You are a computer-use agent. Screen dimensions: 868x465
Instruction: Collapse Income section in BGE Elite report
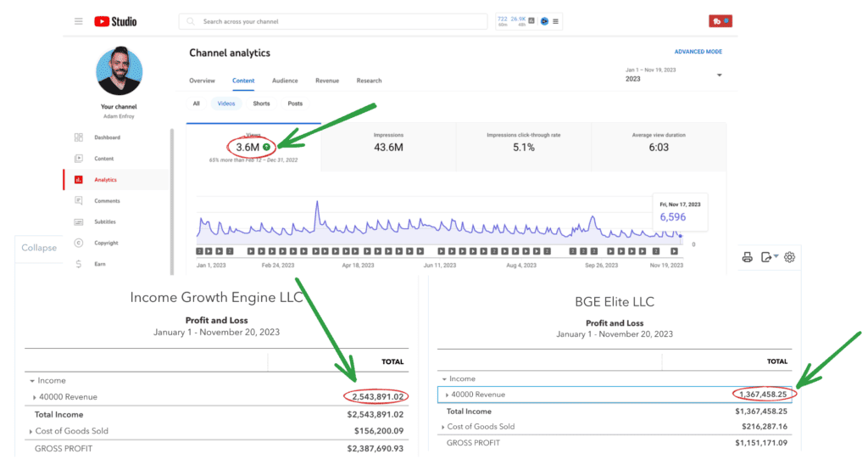point(444,379)
